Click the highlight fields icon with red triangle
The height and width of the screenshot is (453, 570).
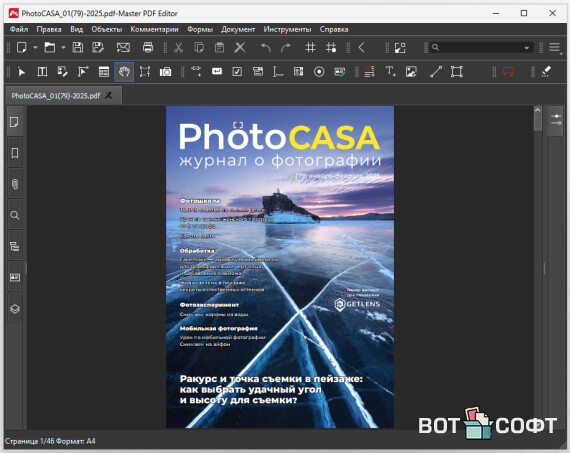pyautogui.click(x=369, y=71)
